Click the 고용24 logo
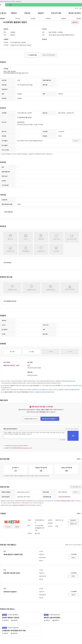The width and height of the screenshot is (82, 644). tap(3, 13)
